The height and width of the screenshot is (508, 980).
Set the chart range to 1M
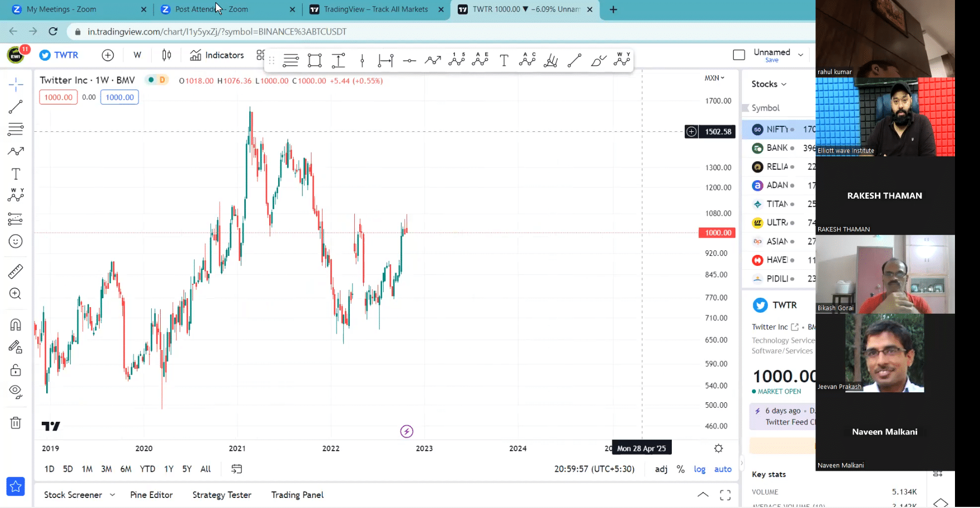tap(87, 469)
